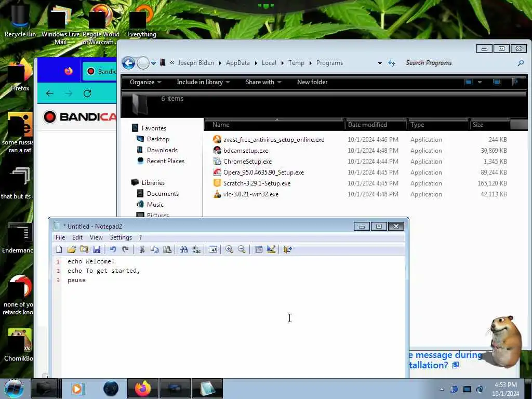Image resolution: width=532 pixels, height=399 pixels.
Task: Click the Open file folder icon in Notepad2
Action: point(71,249)
